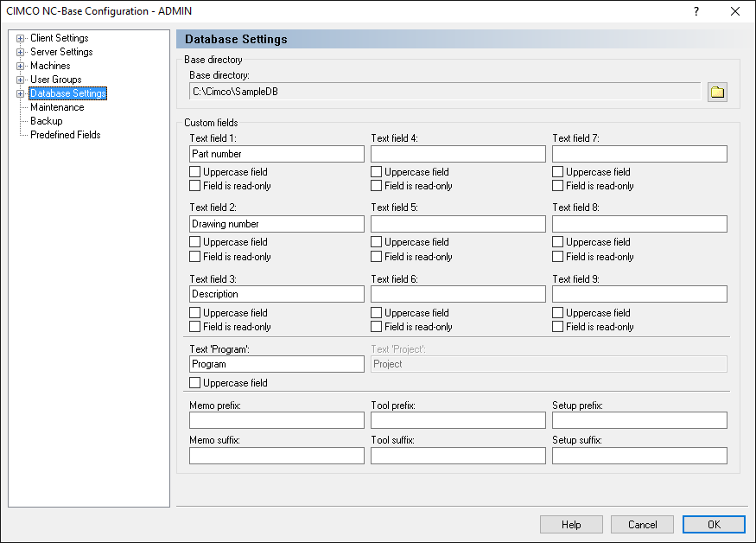Click the Memo prefix input field
This screenshot has height=543, width=756.
276,420
